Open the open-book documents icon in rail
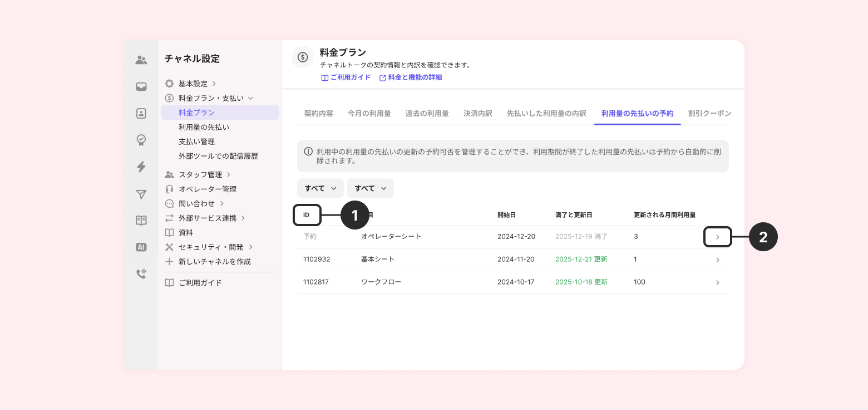 click(141, 221)
